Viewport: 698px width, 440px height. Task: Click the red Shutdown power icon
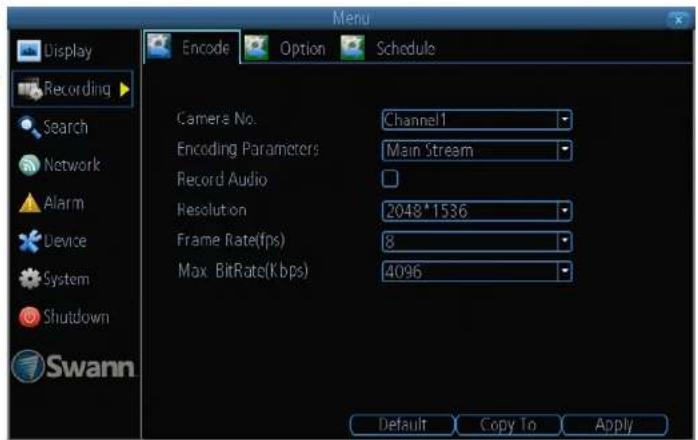(29, 317)
